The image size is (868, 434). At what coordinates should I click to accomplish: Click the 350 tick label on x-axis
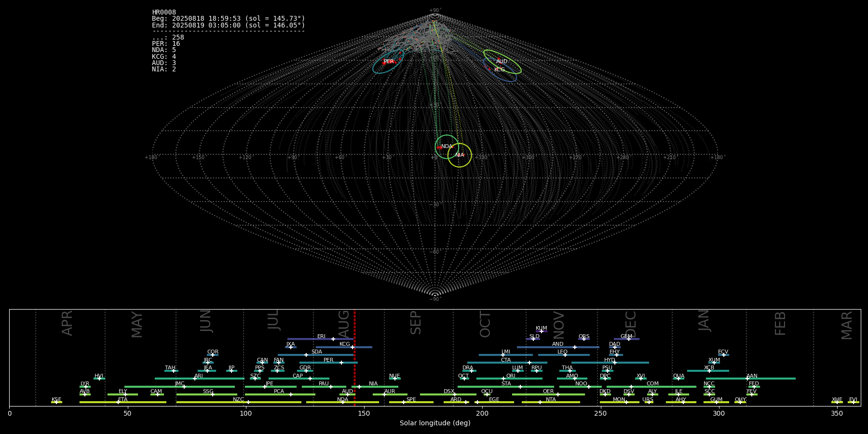coord(837,414)
